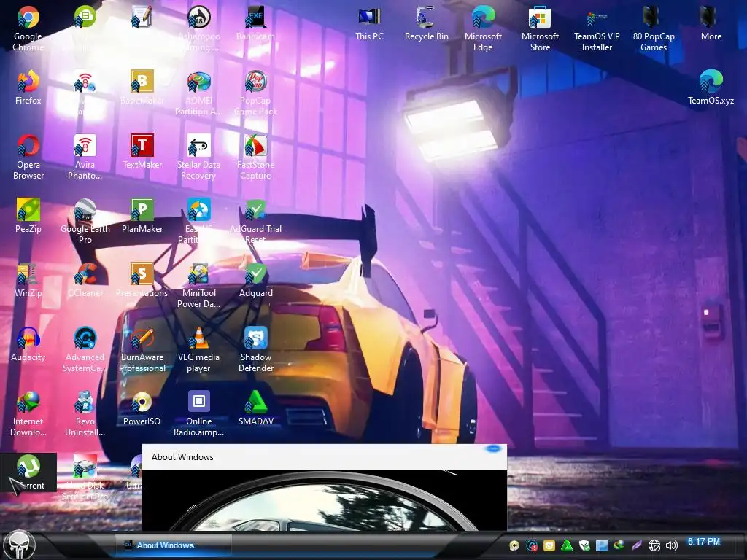Select the Presentations shortcut icon
The height and width of the screenshot is (560, 747).
click(x=142, y=274)
